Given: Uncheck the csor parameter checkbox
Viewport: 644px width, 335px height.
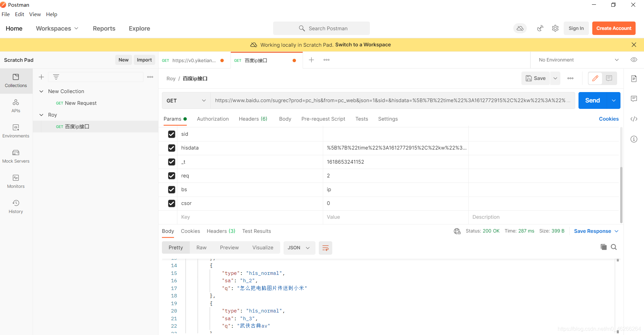Looking at the screenshot, I should coord(172,203).
